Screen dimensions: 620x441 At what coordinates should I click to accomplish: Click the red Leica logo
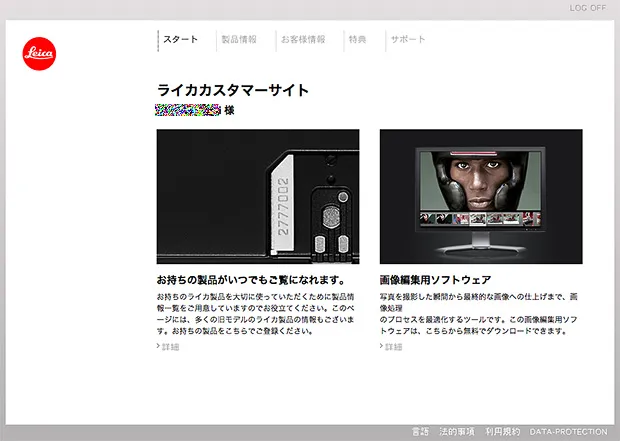(39, 54)
